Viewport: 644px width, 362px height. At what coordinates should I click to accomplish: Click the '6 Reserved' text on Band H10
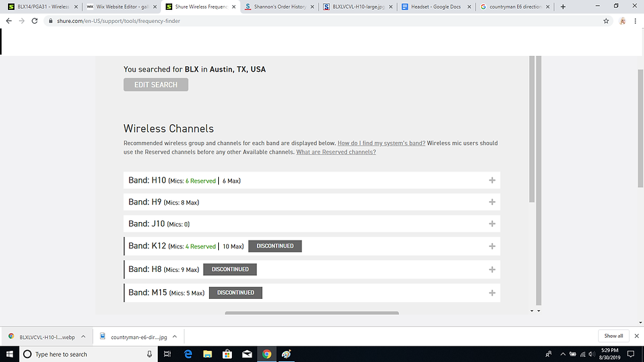pos(200,181)
